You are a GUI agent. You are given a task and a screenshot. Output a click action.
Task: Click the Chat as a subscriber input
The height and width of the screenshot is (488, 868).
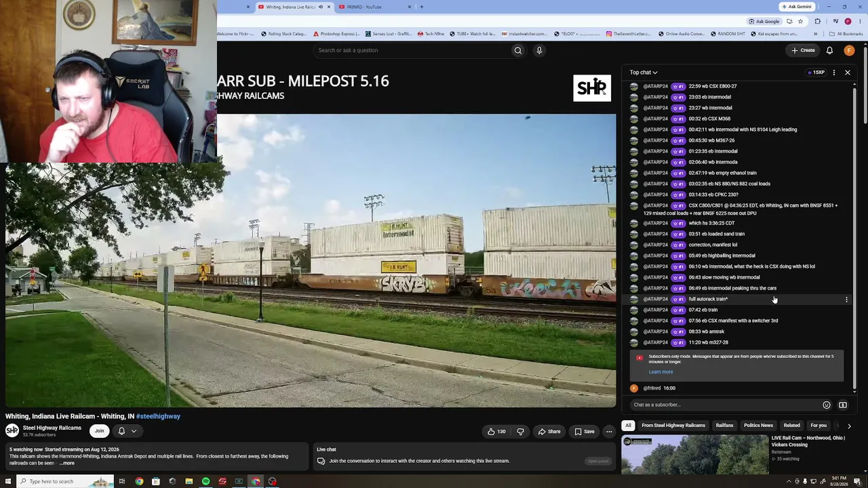pyautogui.click(x=724, y=405)
